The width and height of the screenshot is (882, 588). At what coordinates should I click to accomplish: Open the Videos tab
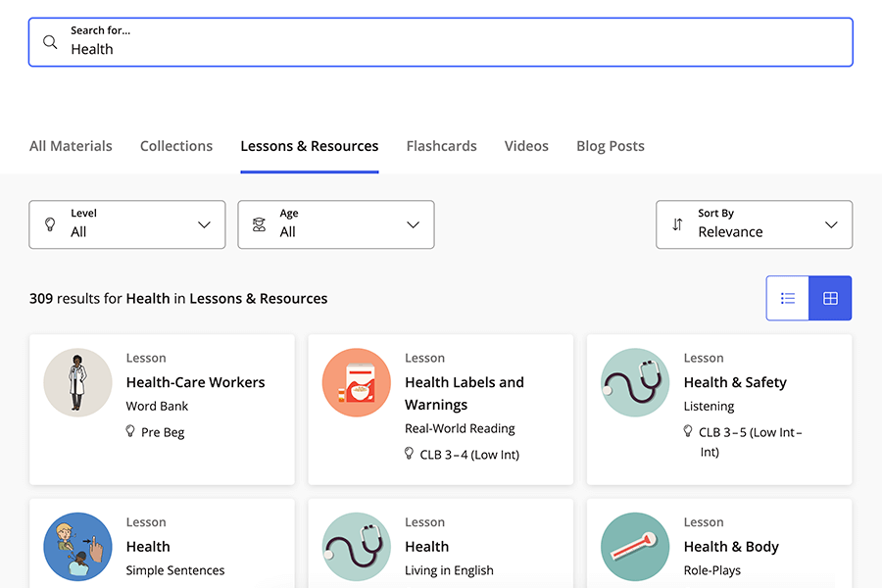tap(526, 145)
